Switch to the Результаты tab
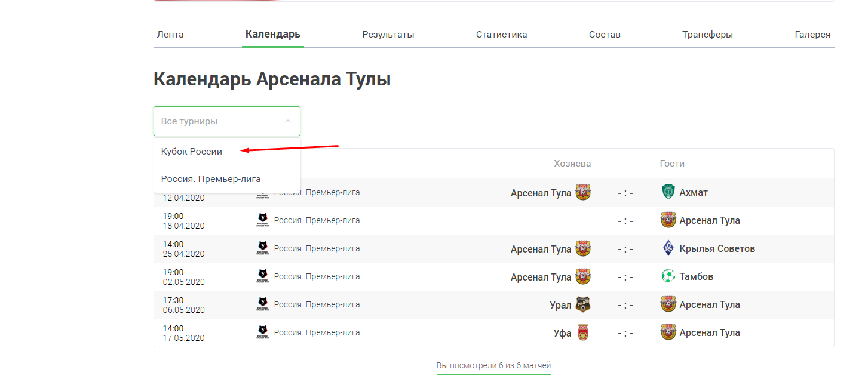868x391 pixels. pos(388,35)
